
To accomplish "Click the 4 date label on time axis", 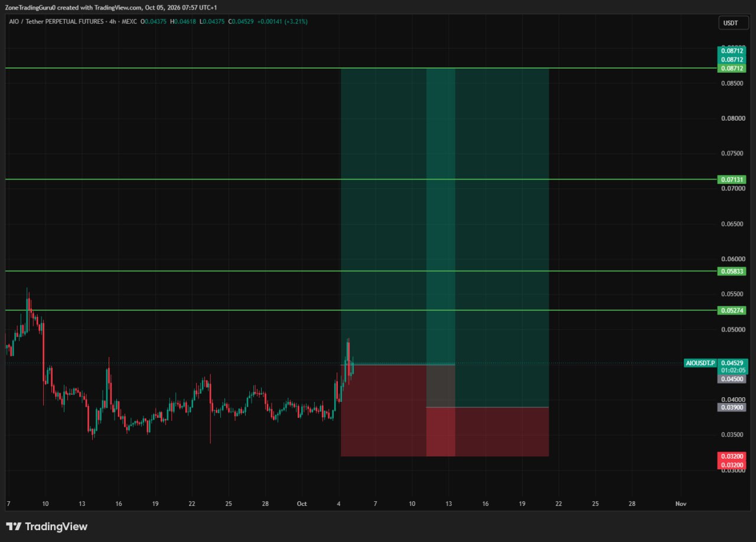I will click(338, 504).
